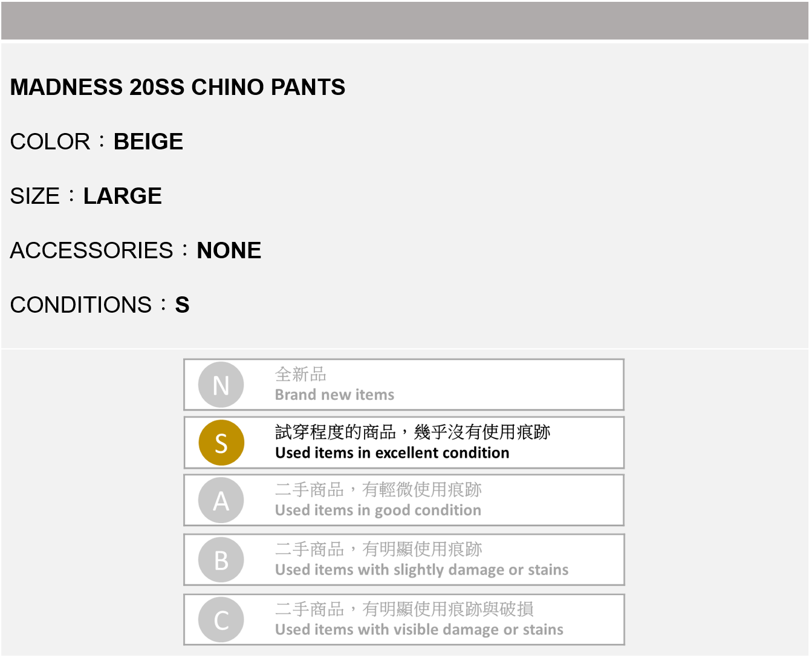Click the LARGE size value
The image size is (812, 658).
pyautogui.click(x=122, y=196)
